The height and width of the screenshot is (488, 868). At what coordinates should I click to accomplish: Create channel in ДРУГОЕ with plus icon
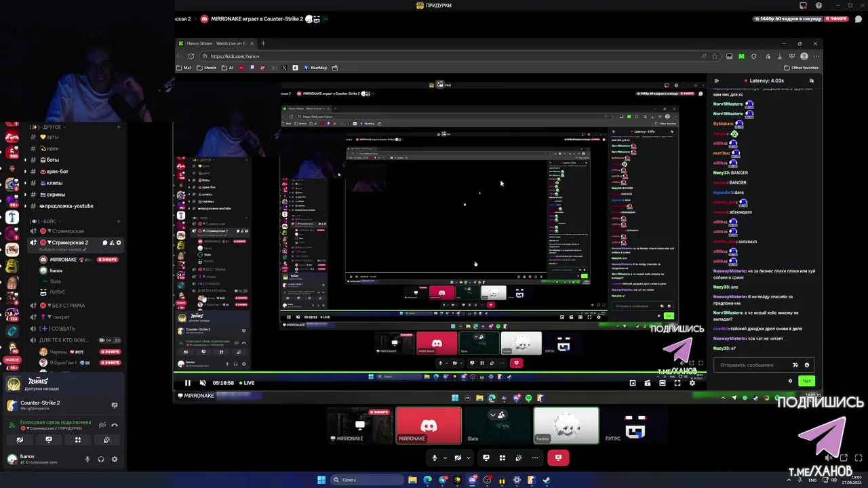[118, 127]
